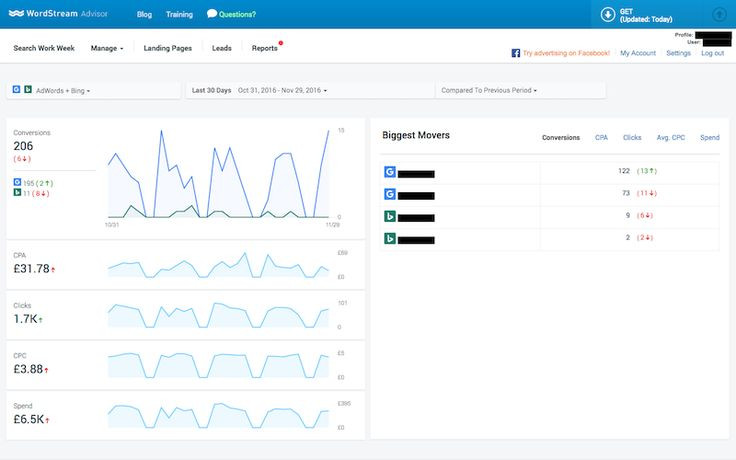Screen dimensions: 736x460
Task: Click the Questions chat bubble icon
Action: coord(212,15)
